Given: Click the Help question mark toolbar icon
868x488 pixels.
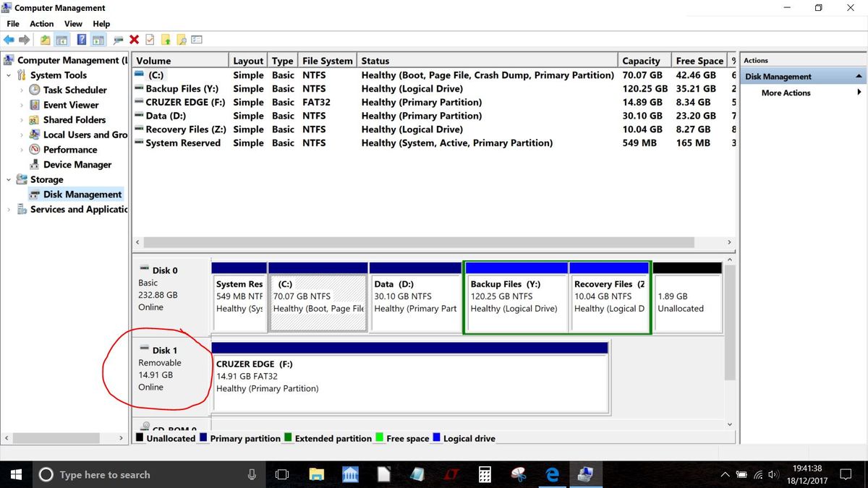Looking at the screenshot, I should click(x=82, y=40).
